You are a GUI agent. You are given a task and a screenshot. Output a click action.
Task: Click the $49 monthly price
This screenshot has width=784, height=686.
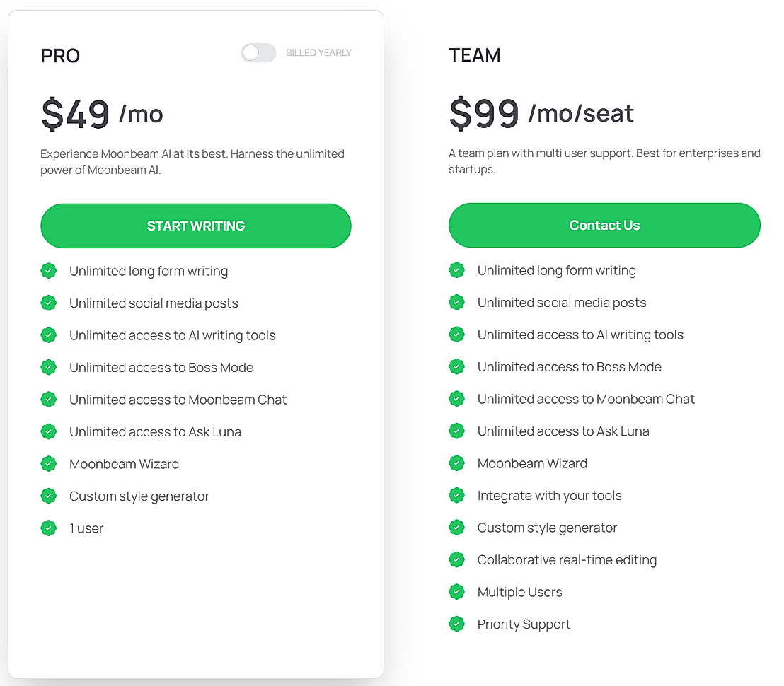pos(75,113)
